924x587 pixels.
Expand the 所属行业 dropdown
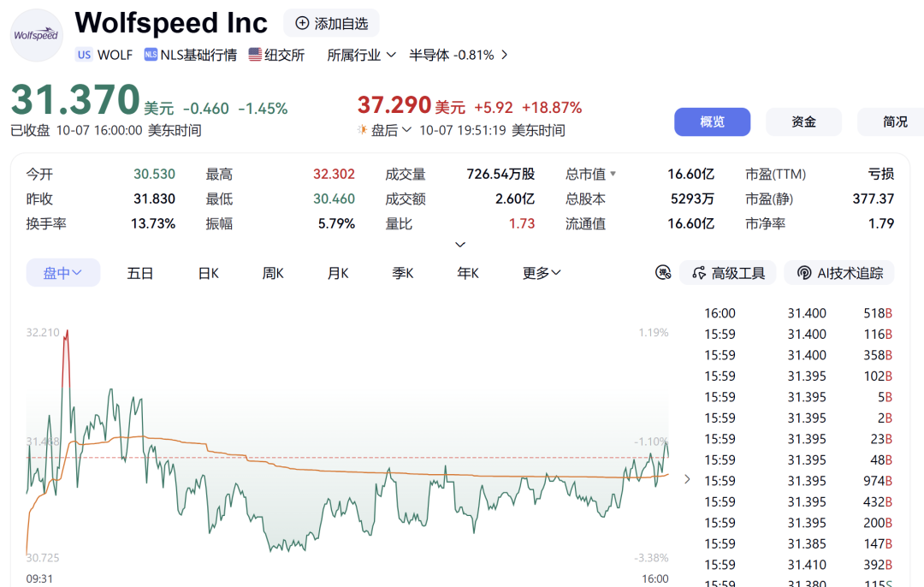pos(361,55)
